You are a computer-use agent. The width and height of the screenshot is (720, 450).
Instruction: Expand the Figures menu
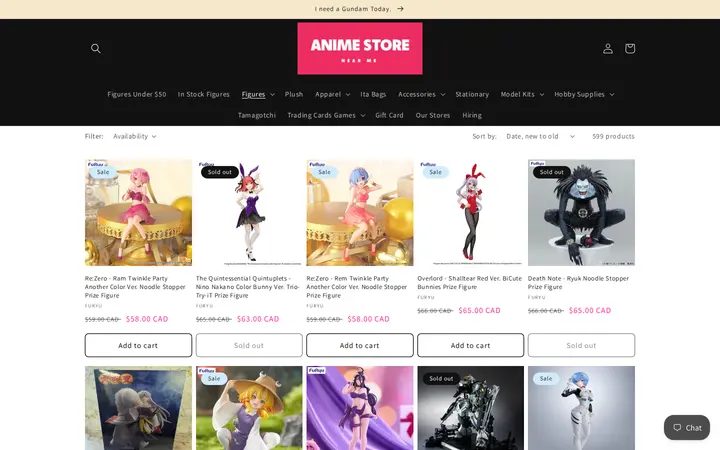click(x=258, y=94)
